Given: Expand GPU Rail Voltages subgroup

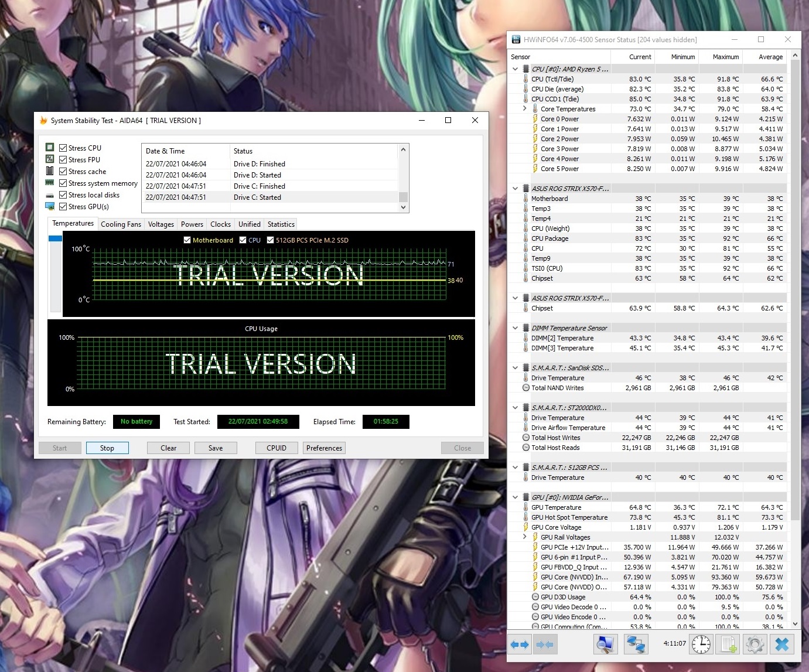Looking at the screenshot, I should [524, 537].
